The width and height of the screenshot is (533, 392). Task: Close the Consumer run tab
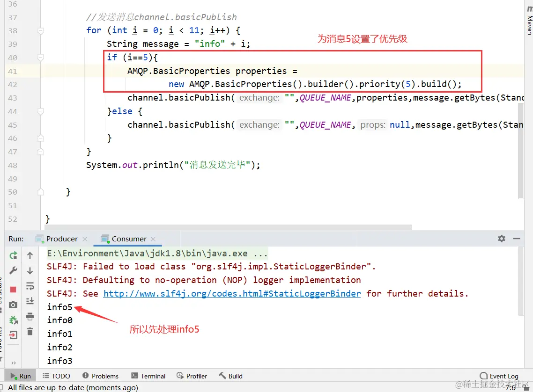click(x=153, y=239)
